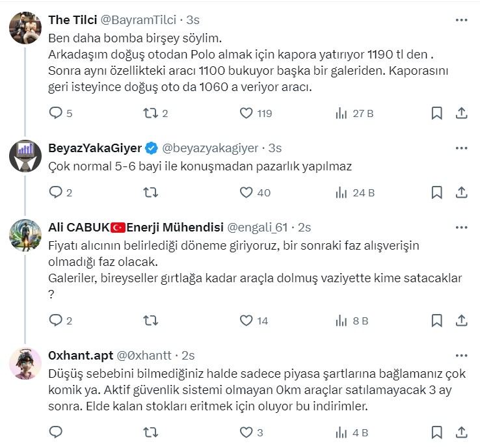
Task: Retweet BeyazYakaGiyer's reply
Action: (150, 192)
